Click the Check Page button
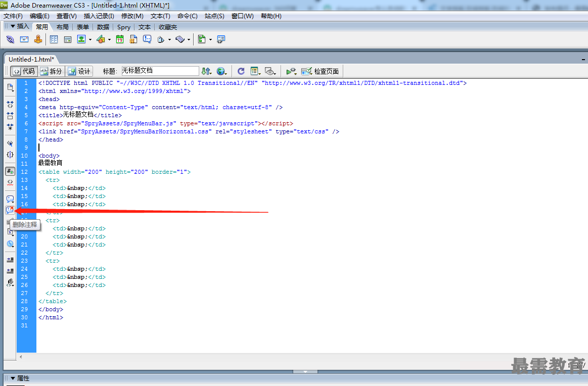The image size is (588, 386). tap(320, 71)
